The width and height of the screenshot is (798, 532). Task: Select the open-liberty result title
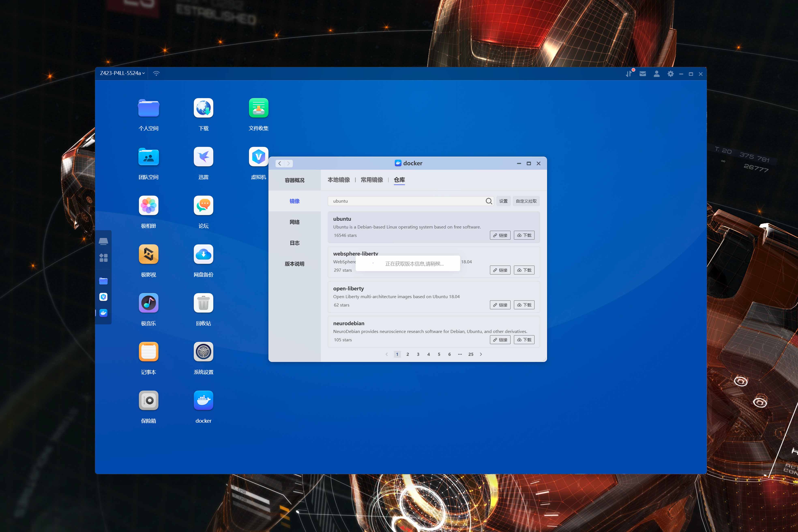click(348, 288)
